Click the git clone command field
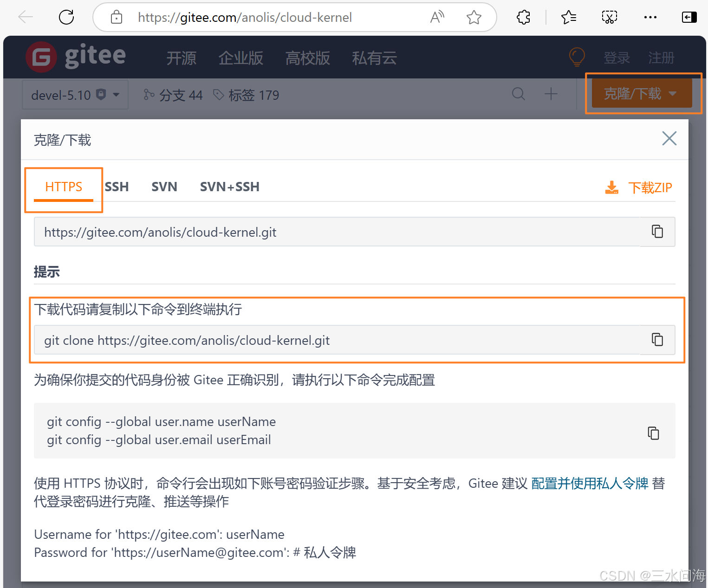This screenshot has height=588, width=708. pos(337,340)
